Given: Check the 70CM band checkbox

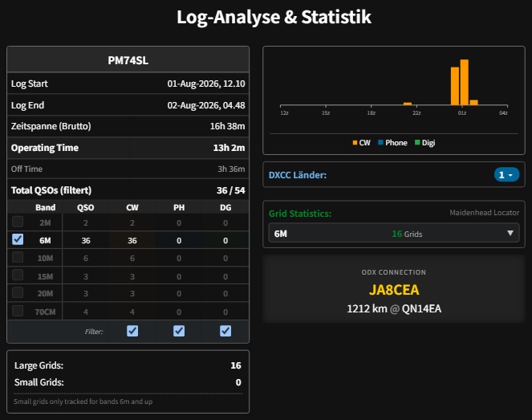Looking at the screenshot, I should pos(18,310).
